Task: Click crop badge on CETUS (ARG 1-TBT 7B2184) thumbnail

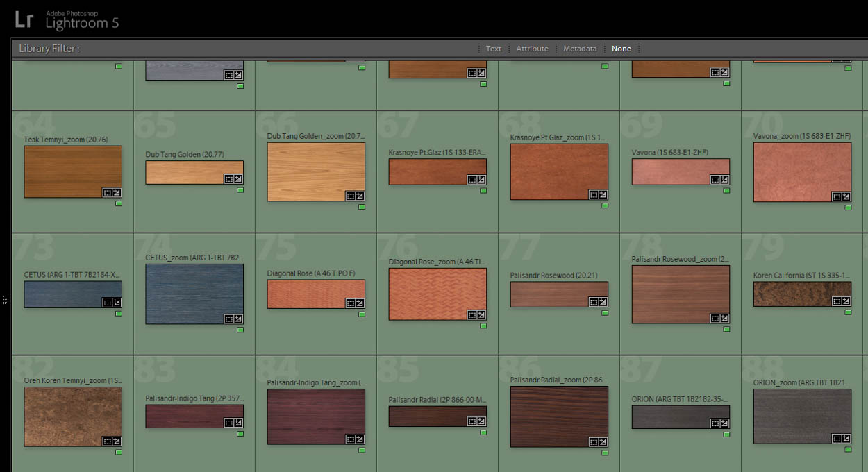Action: coord(107,302)
